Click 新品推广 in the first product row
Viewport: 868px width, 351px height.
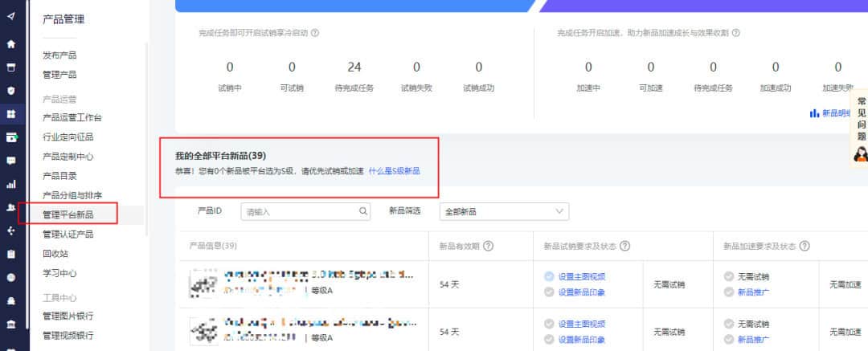tap(753, 292)
